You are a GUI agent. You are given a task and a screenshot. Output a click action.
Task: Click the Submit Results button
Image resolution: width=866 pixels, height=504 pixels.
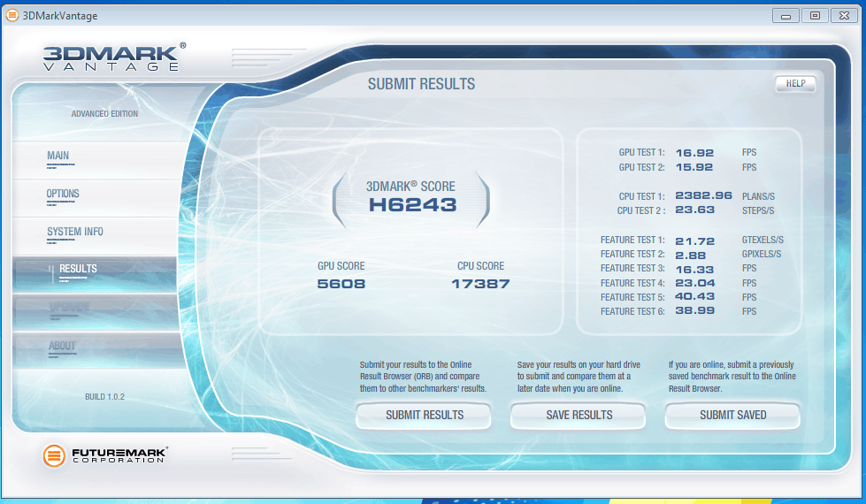point(424,415)
